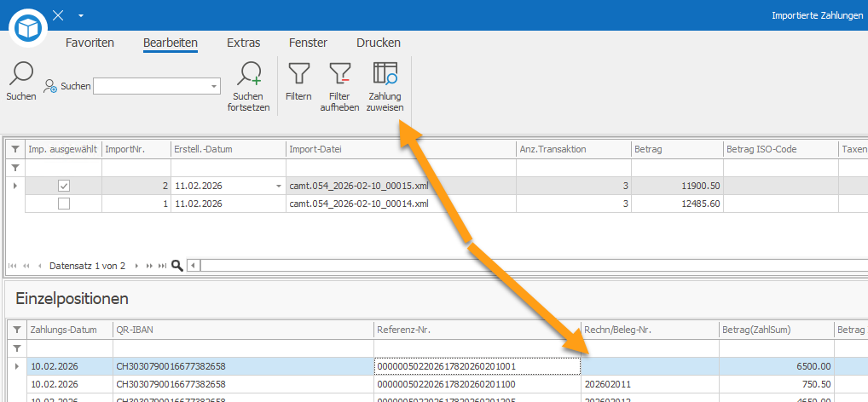Click the Suchen magnifier icon
Screen dimensions: 868x402
21,75
